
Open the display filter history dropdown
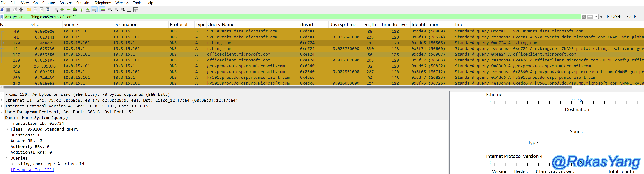596,17
